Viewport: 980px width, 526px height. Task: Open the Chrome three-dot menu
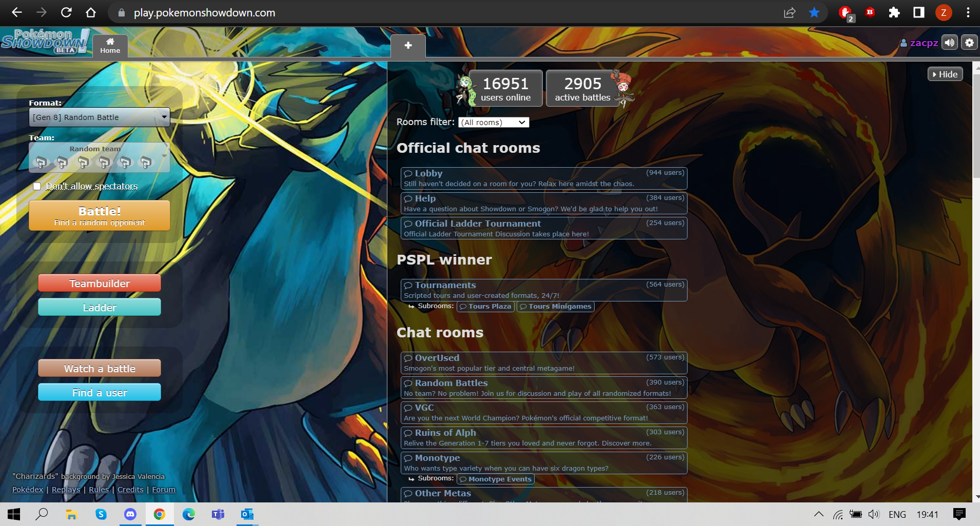(968, 12)
